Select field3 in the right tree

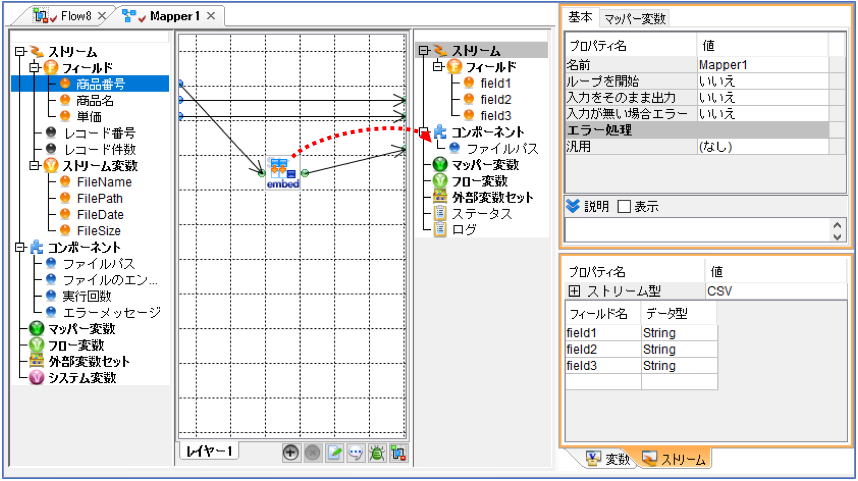[495, 115]
